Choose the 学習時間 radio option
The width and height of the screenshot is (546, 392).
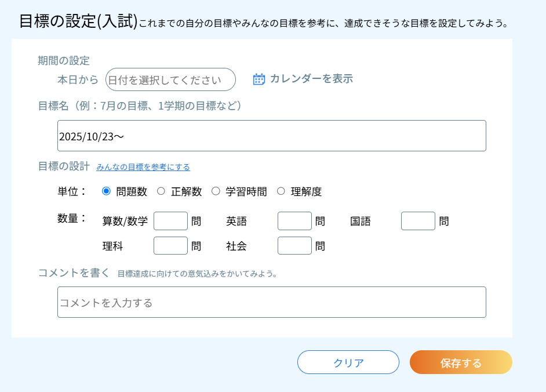point(216,191)
